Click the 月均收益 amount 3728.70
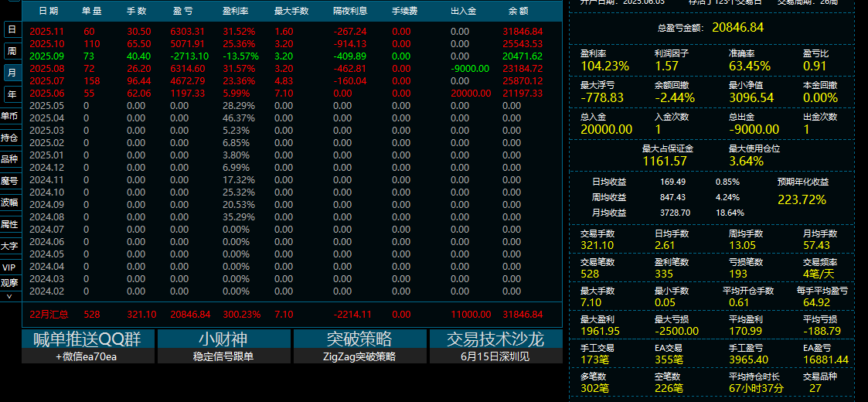Screen dimensions: 868x402 coord(676,213)
